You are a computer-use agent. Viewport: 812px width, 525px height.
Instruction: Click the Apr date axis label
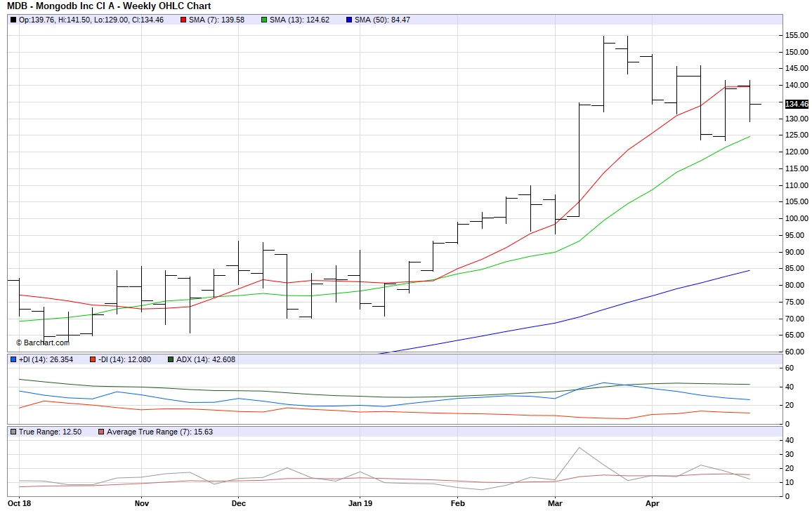pyautogui.click(x=653, y=503)
